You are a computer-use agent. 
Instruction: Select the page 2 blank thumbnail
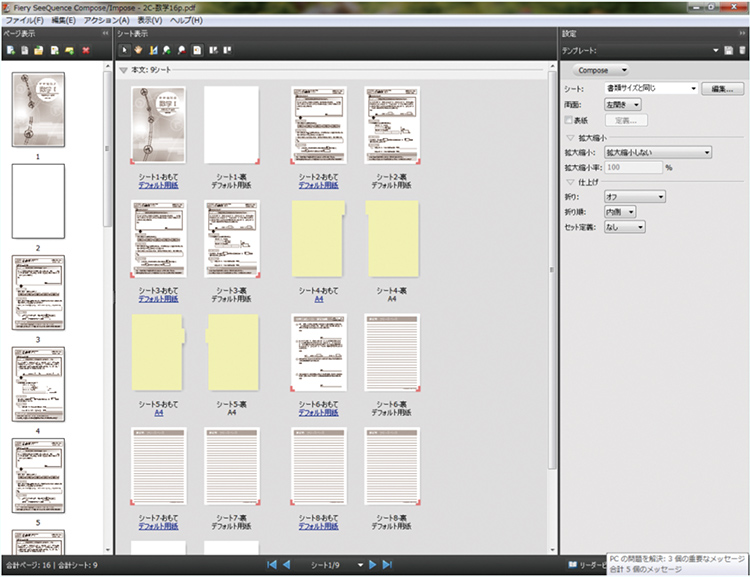click(x=38, y=201)
